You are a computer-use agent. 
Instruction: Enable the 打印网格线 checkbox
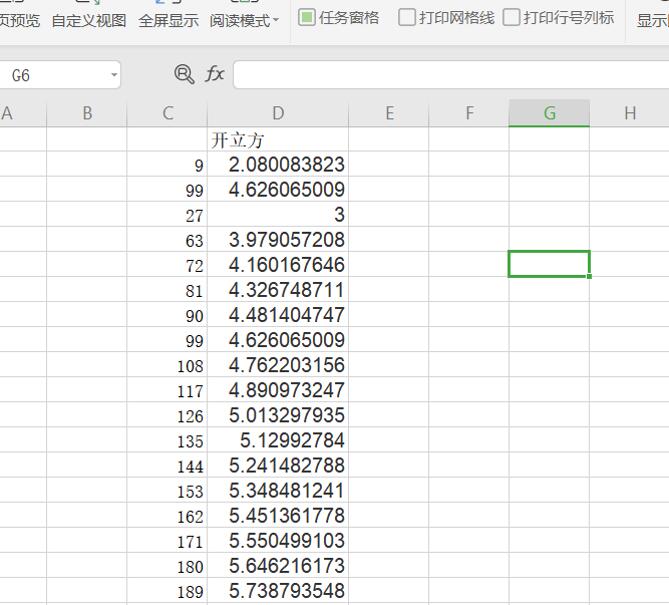pyautogui.click(x=407, y=17)
